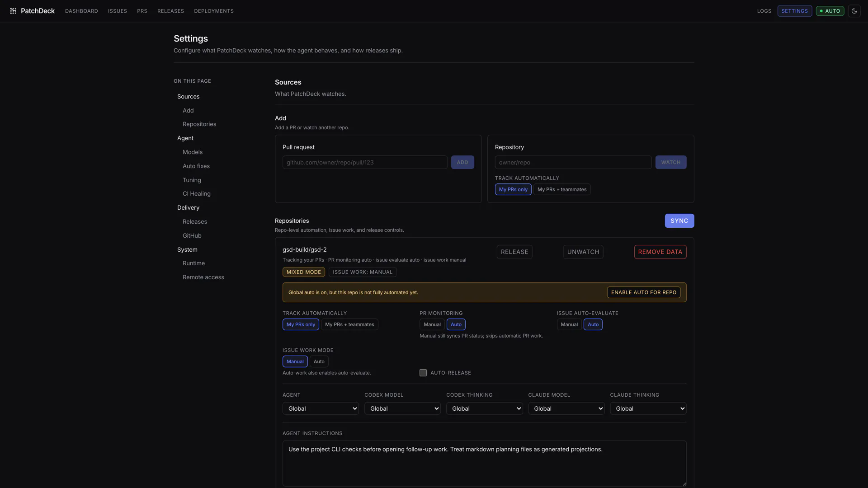Click the pull request URL input
This screenshot has height=488, width=868.
(x=365, y=162)
